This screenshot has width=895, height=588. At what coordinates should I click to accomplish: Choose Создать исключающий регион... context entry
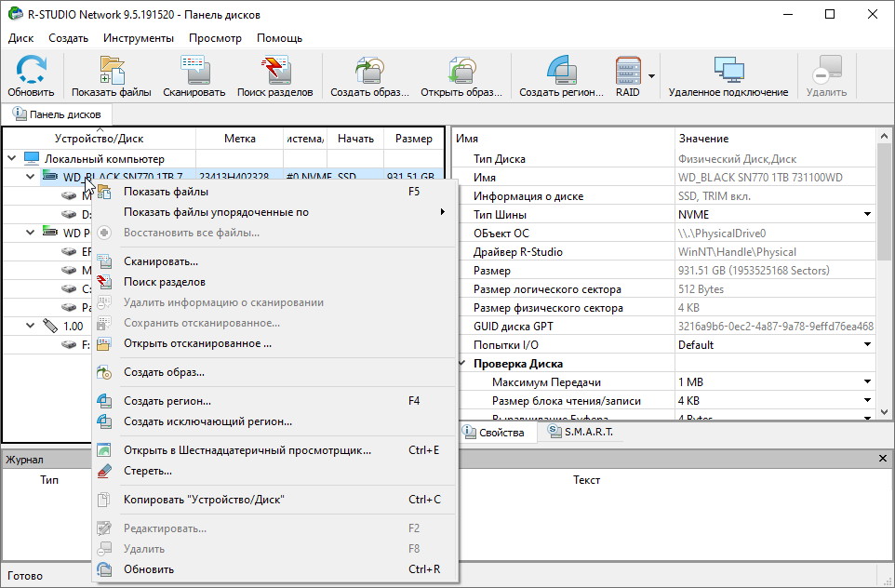tap(274, 421)
